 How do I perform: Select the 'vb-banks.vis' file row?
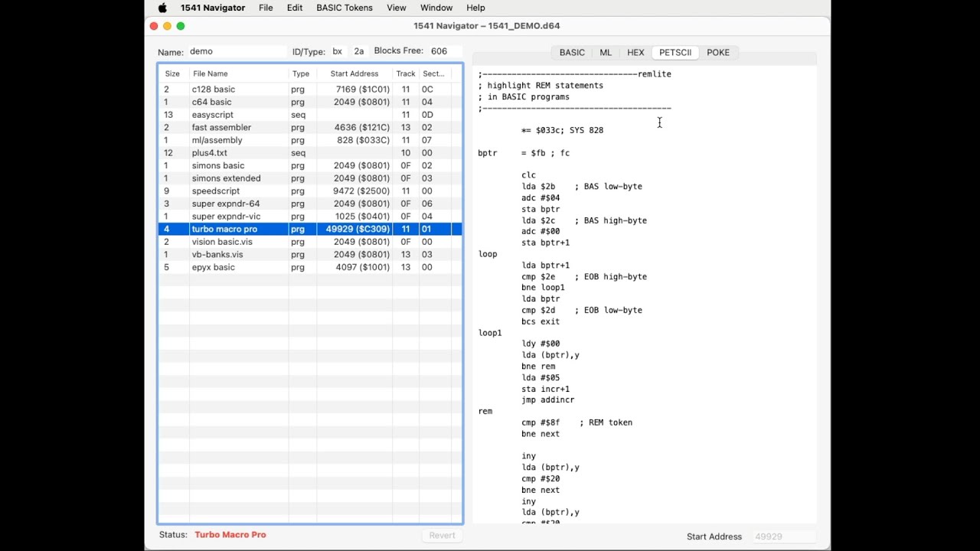[x=310, y=254]
